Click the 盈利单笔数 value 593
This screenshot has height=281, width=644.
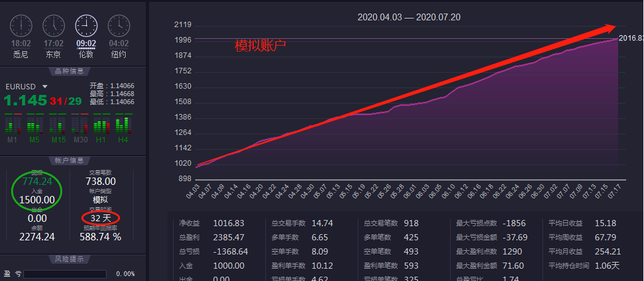pyautogui.click(x=411, y=266)
